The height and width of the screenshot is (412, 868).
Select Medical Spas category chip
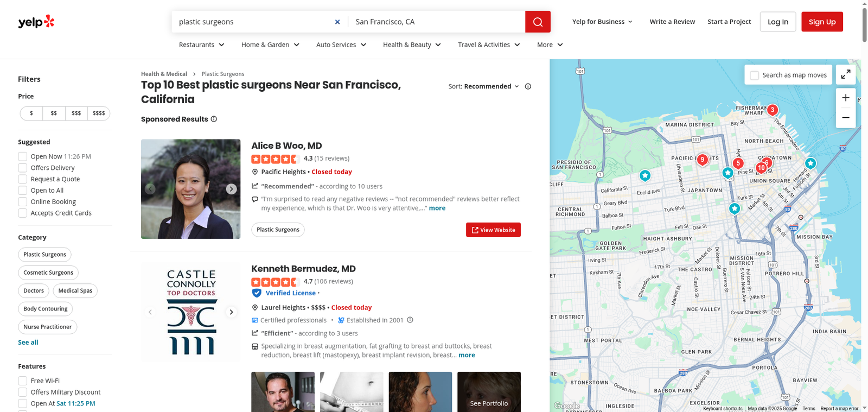click(x=75, y=291)
